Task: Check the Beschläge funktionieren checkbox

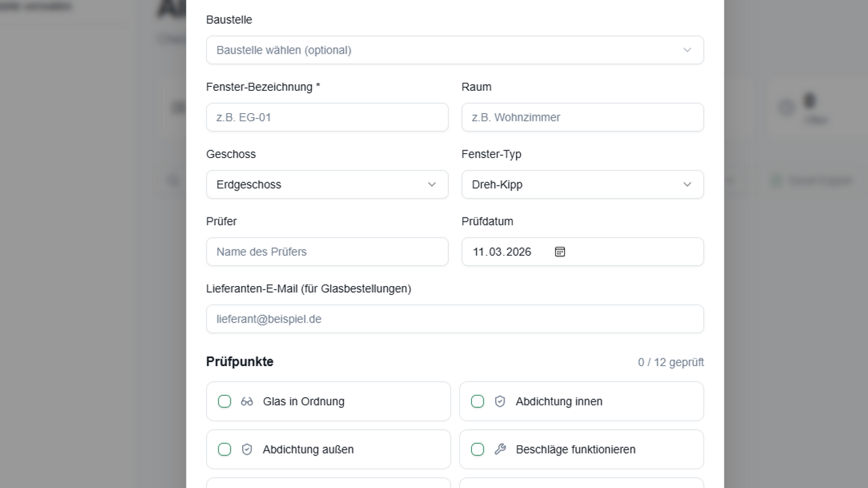Action: pyautogui.click(x=477, y=449)
